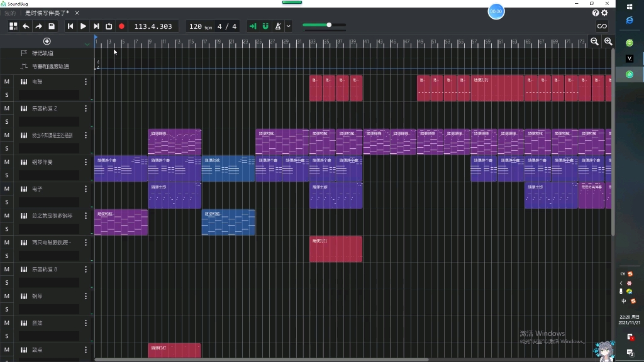Click the 鼓点 track piano icon

point(24,349)
